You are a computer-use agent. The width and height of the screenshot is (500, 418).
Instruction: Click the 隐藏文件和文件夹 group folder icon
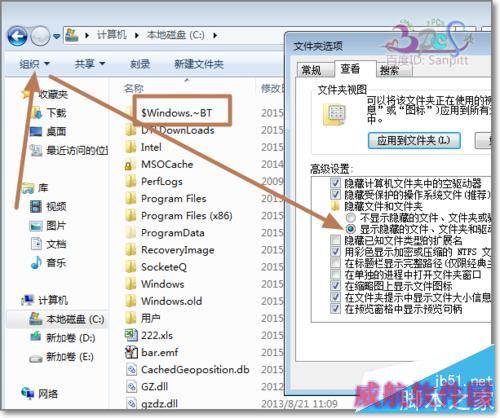click(x=335, y=206)
